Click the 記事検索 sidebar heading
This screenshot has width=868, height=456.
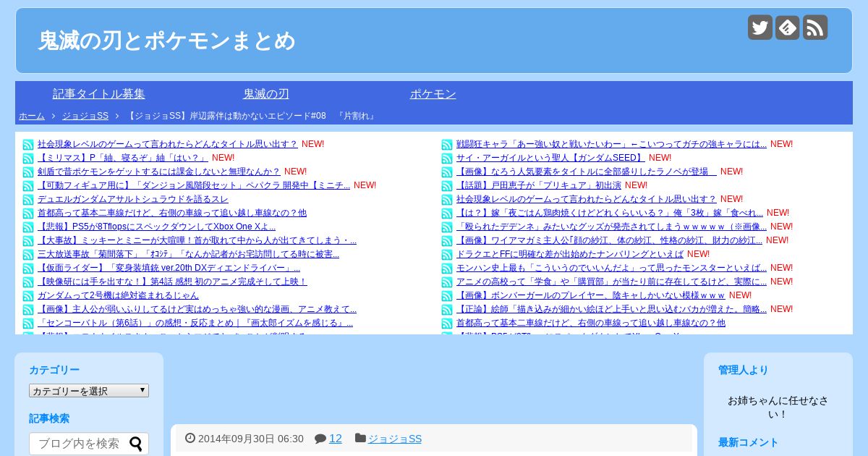[49, 418]
